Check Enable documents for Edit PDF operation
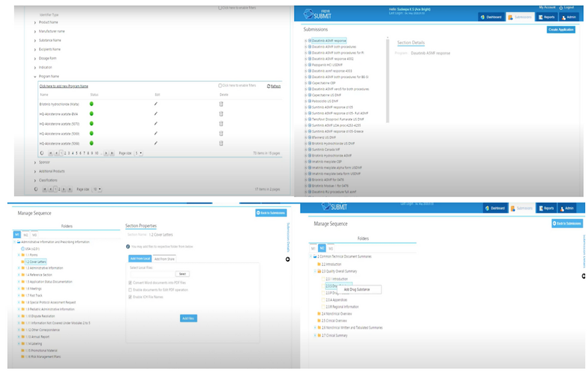 pos(130,290)
